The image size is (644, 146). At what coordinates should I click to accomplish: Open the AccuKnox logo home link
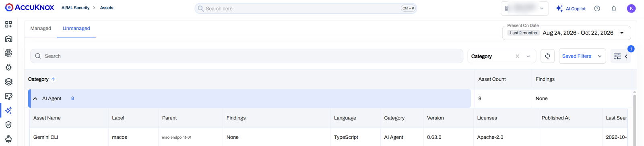(29, 8)
